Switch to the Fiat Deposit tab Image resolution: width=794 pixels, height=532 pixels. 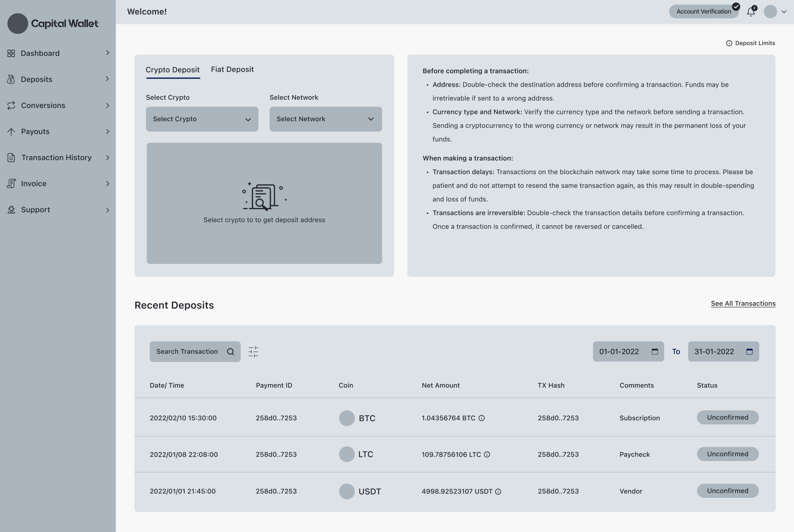[232, 69]
